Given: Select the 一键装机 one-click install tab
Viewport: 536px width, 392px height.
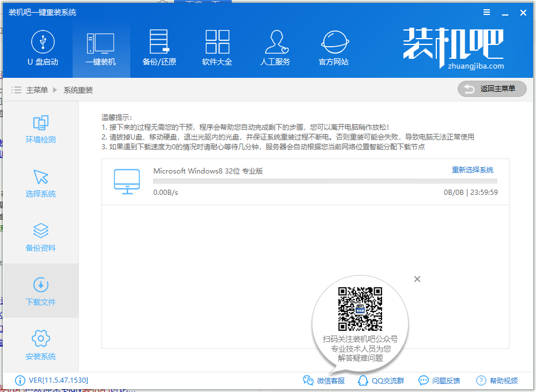Looking at the screenshot, I should coord(100,49).
